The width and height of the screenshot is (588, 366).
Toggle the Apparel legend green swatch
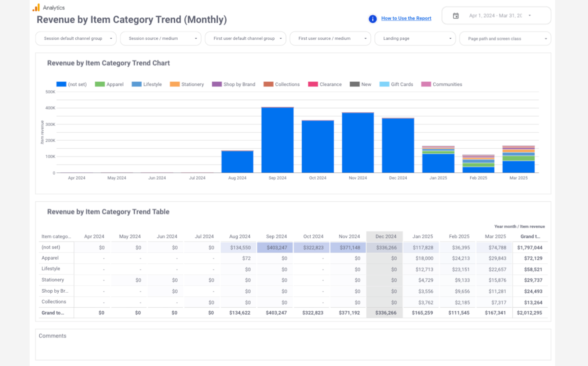pos(100,84)
